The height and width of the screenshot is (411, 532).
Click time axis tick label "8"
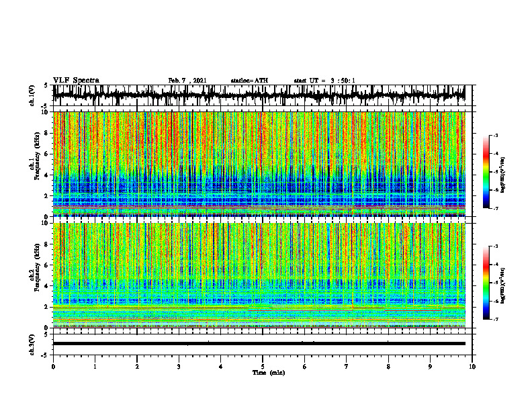click(388, 367)
